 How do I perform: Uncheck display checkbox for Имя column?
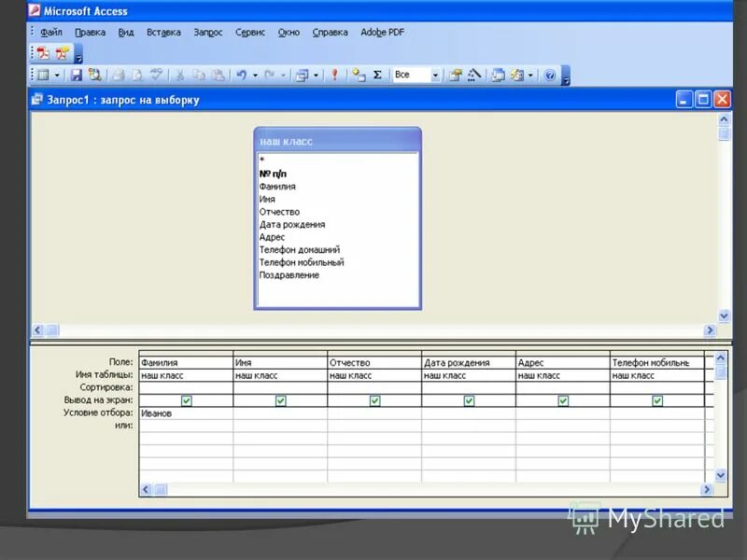click(281, 401)
